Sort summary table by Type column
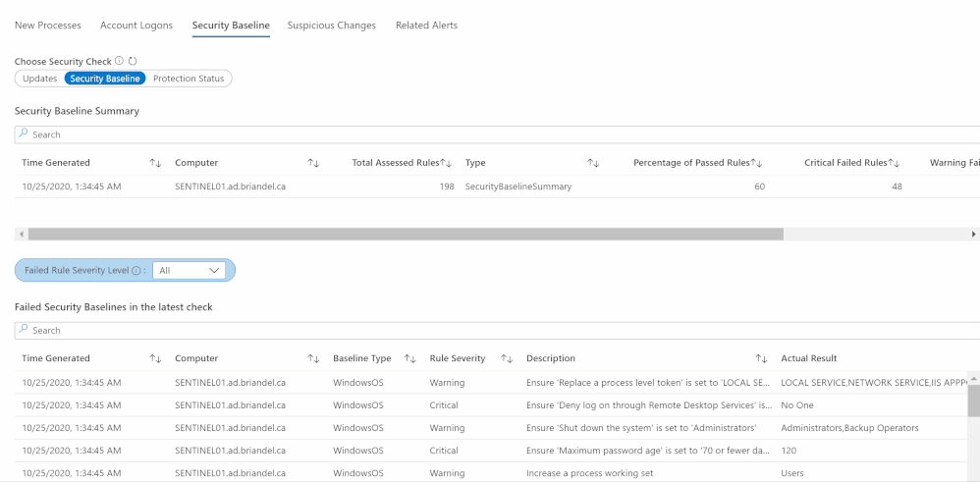 (593, 163)
